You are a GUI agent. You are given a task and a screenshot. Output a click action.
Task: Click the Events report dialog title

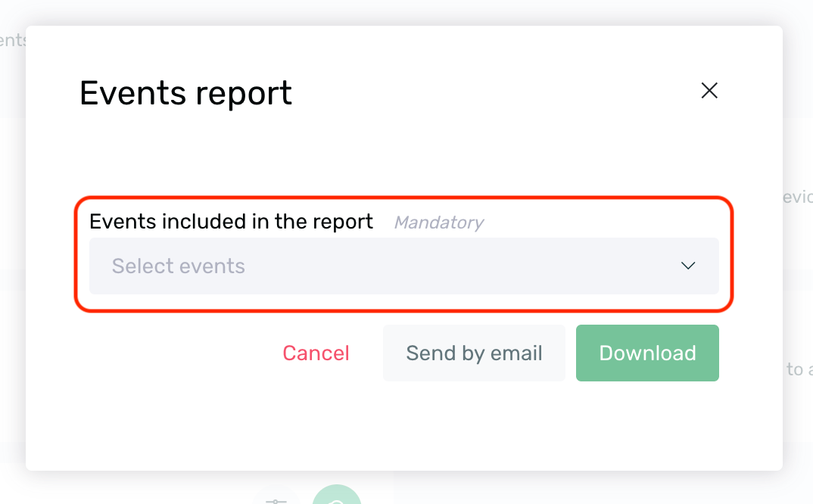(x=185, y=92)
